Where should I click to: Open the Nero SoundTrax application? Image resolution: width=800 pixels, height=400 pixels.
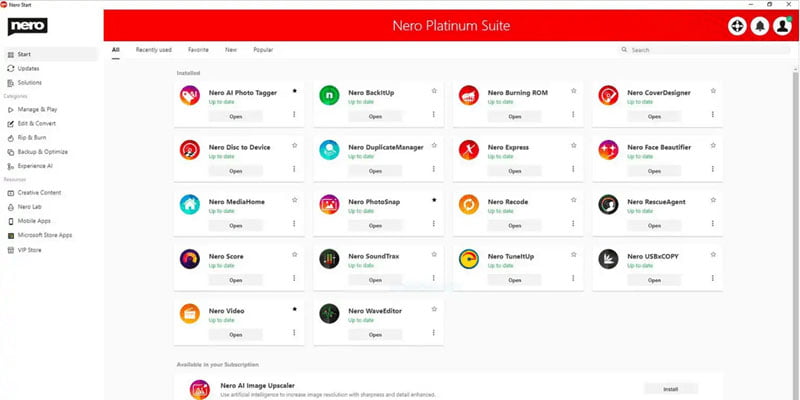point(375,280)
